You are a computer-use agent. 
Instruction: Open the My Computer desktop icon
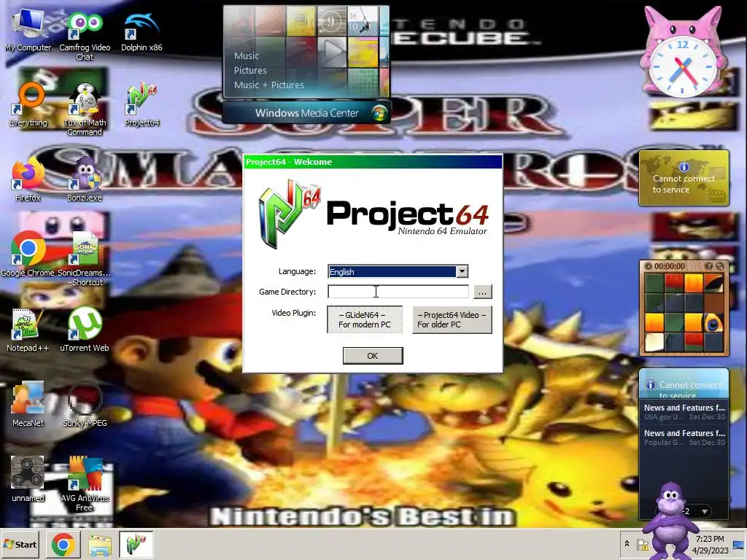[x=28, y=31]
